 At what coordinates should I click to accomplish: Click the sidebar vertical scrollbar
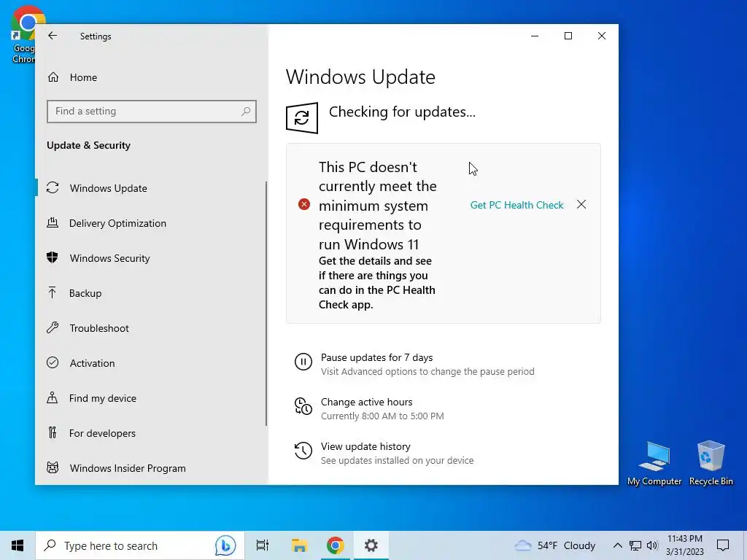266,303
